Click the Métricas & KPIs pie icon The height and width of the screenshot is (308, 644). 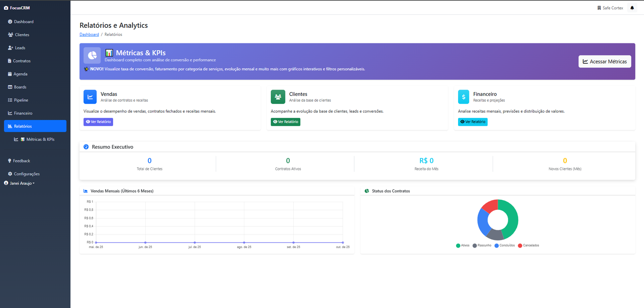tap(92, 55)
